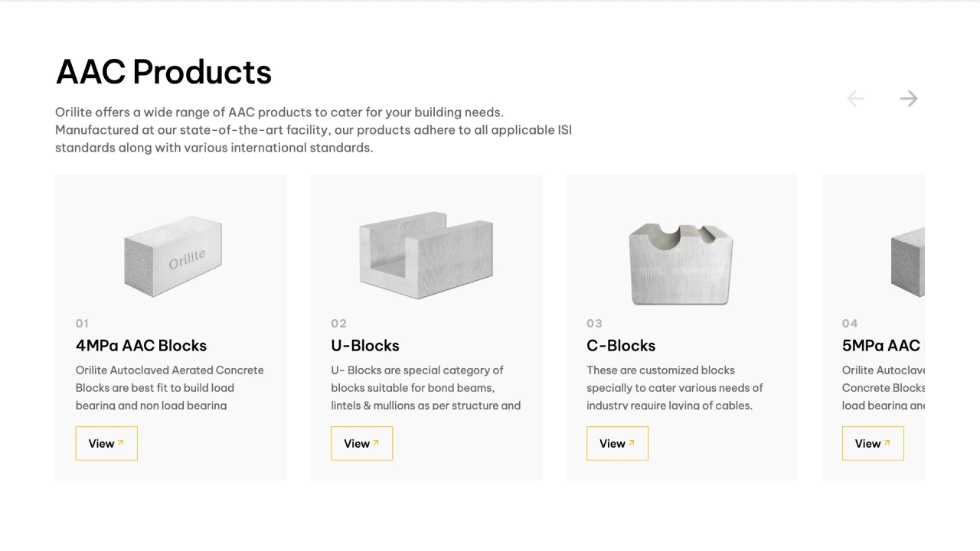
Task: Click View button on U-Blocks card
Action: (x=361, y=443)
